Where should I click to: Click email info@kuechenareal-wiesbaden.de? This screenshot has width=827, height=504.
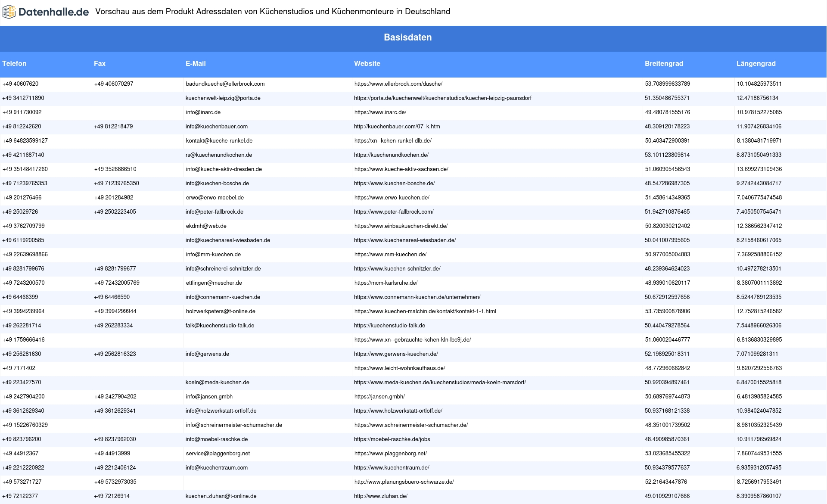tap(228, 240)
